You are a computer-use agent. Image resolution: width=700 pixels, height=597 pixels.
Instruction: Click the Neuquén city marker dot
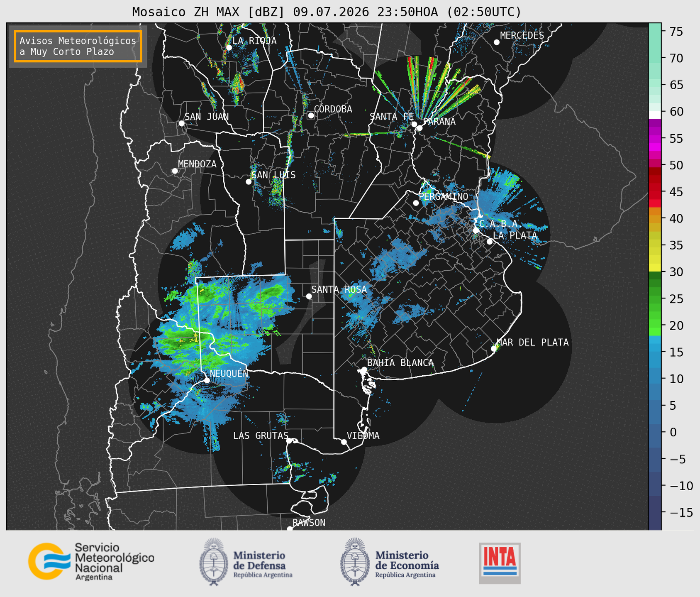click(207, 380)
